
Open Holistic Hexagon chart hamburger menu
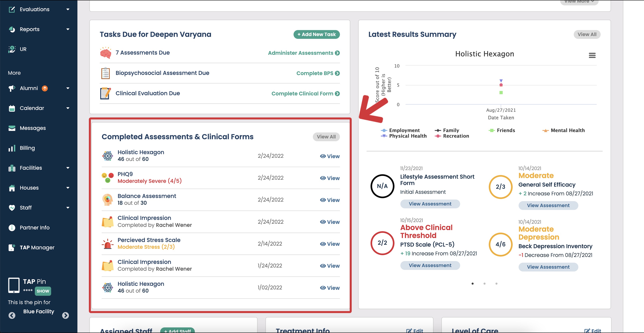pyautogui.click(x=592, y=55)
